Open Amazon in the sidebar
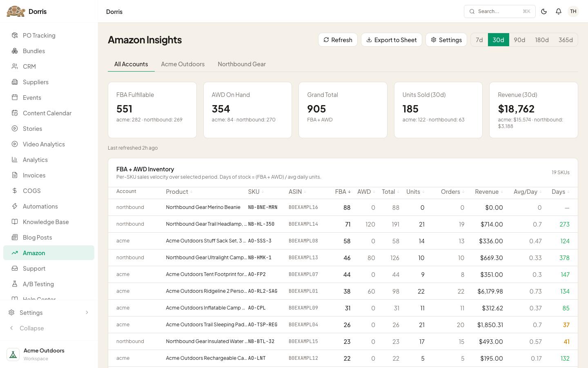Image resolution: width=588 pixels, height=368 pixels. pyautogui.click(x=49, y=253)
